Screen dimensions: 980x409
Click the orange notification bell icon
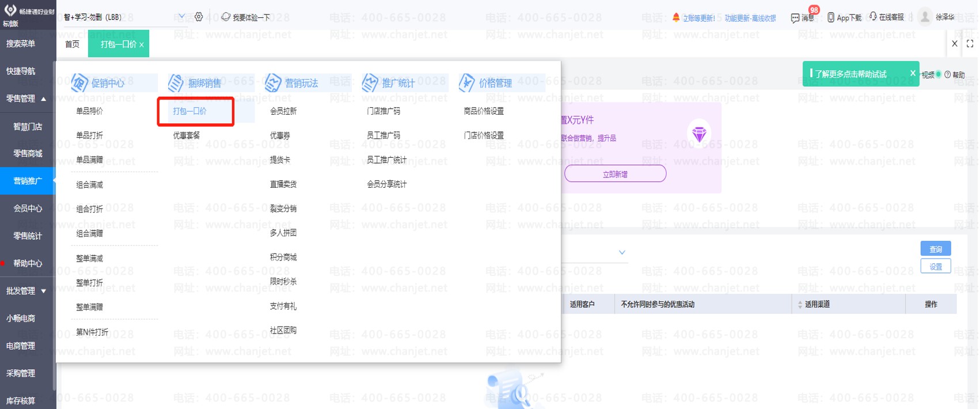click(x=676, y=17)
